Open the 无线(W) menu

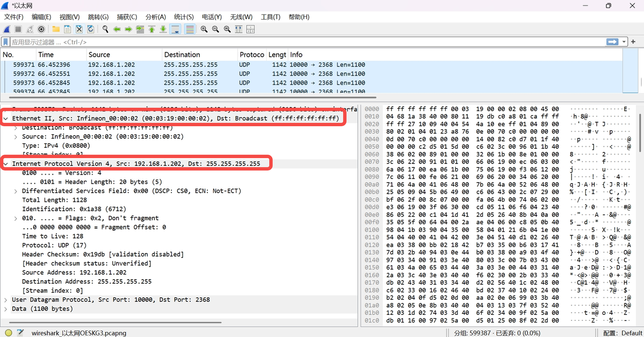240,17
